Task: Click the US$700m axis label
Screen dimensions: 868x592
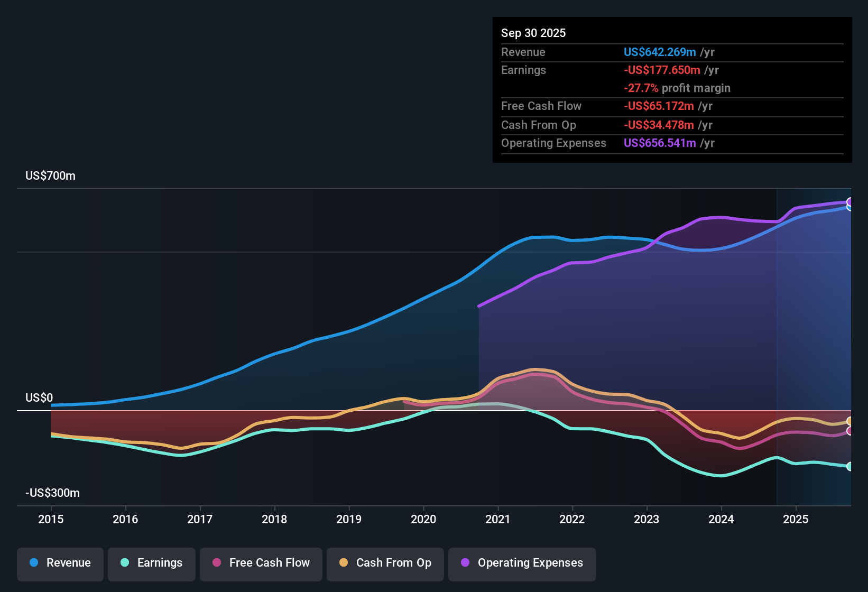Action: 50,175
